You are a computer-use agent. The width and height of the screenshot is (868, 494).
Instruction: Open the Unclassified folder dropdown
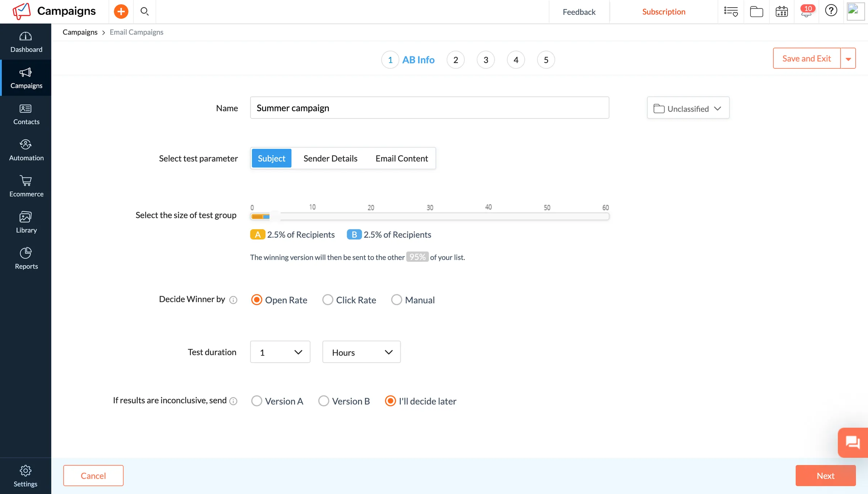(x=688, y=108)
